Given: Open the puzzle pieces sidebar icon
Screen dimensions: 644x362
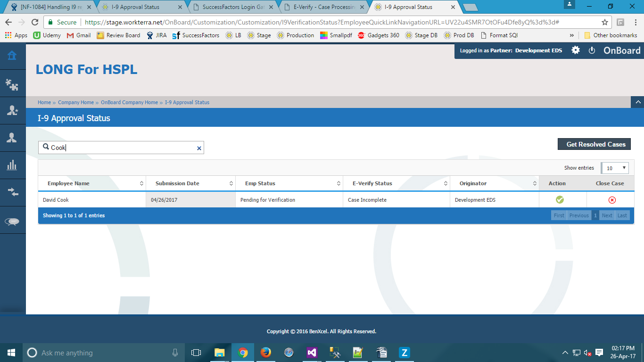Looking at the screenshot, I should pyautogui.click(x=12, y=84).
